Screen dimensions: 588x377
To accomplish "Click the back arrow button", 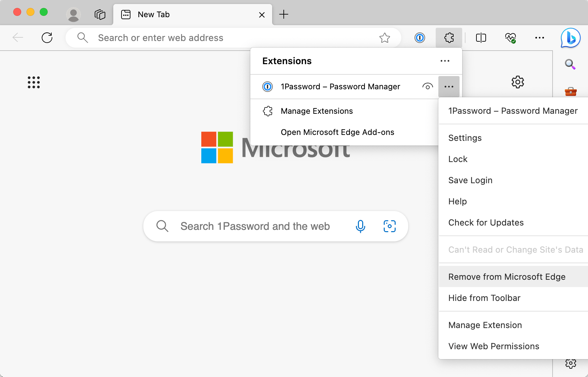I will [x=18, y=38].
